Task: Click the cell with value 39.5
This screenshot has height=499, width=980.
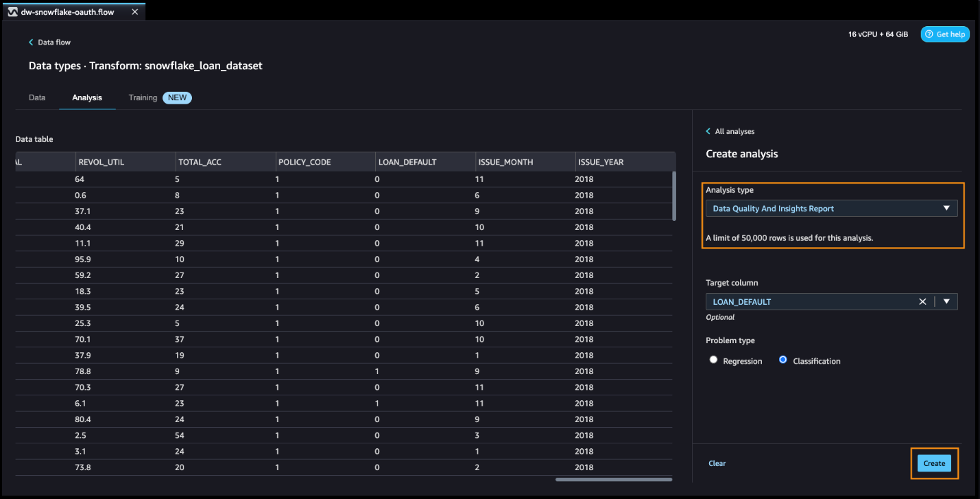Action: tap(83, 307)
